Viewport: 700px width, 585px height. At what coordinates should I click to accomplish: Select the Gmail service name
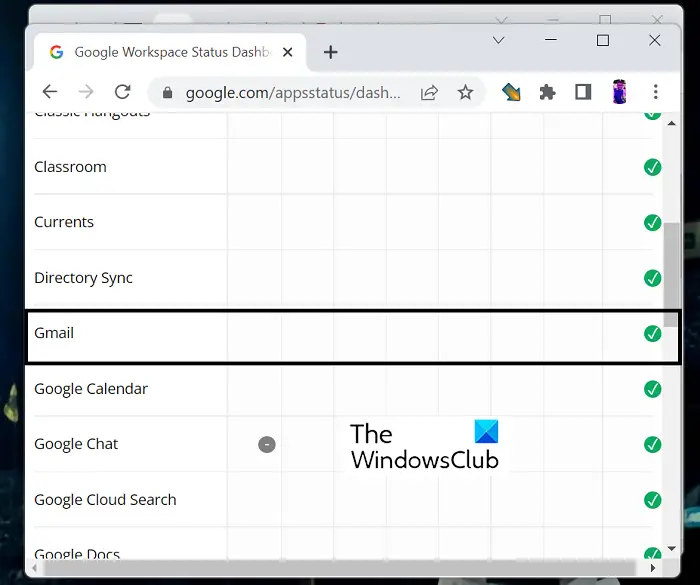point(54,333)
